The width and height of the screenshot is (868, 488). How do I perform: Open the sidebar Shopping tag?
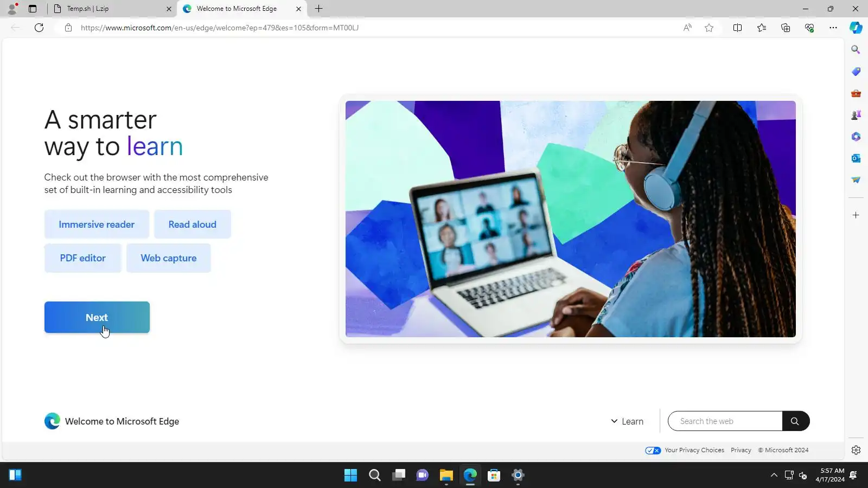(x=856, y=72)
